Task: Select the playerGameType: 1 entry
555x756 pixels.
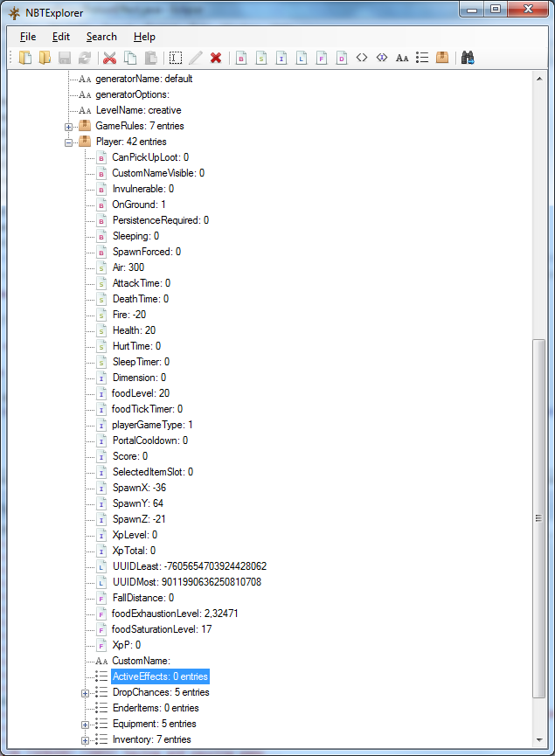Action: (x=152, y=425)
